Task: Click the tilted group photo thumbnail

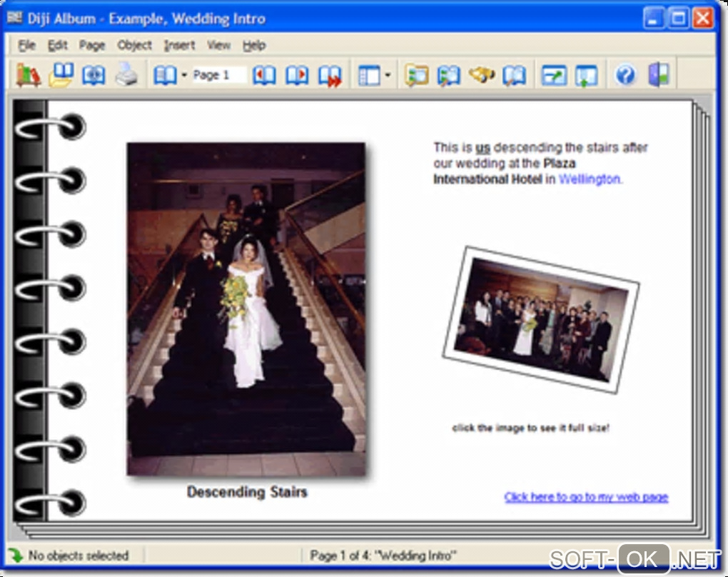Action: [x=541, y=318]
